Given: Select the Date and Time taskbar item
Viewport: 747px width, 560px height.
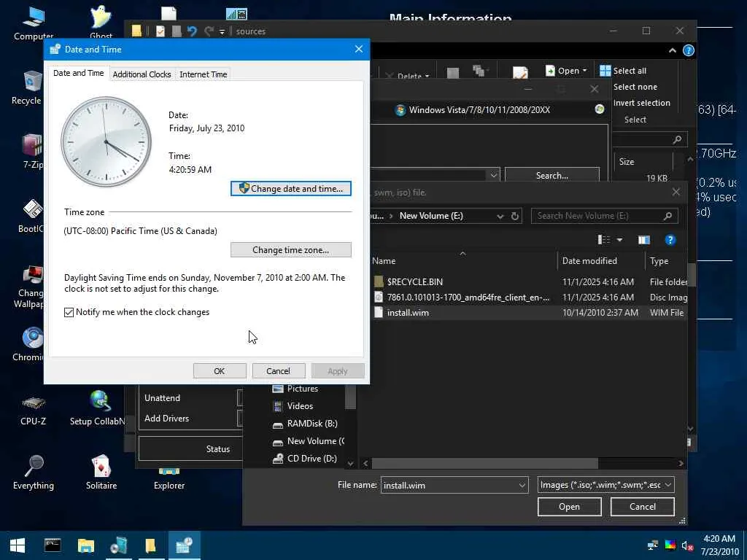Looking at the screenshot, I should coord(185,545).
